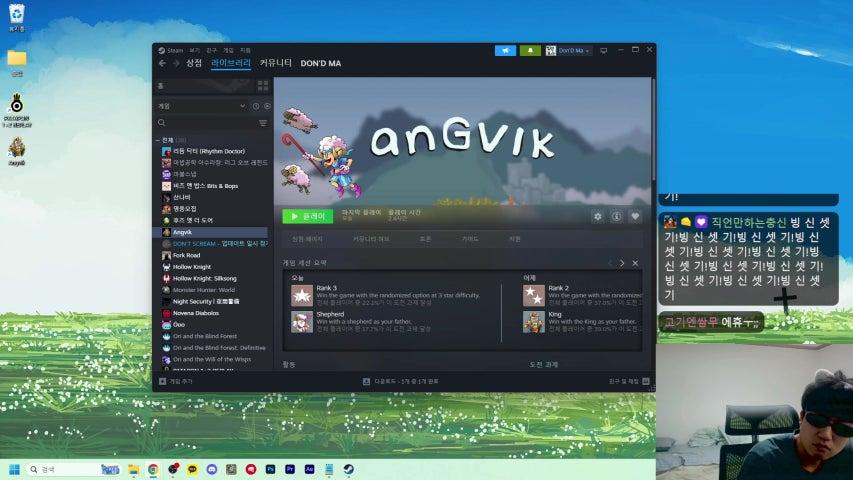Image resolution: width=853 pixels, height=480 pixels.
Task: Click the ready-to-play filter icon
Action: click(267, 106)
